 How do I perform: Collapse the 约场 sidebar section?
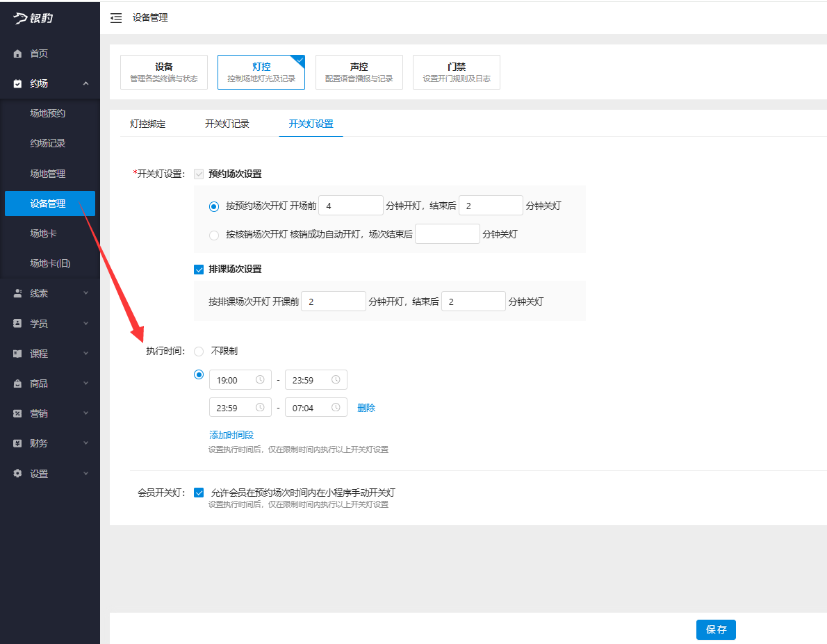coord(85,82)
